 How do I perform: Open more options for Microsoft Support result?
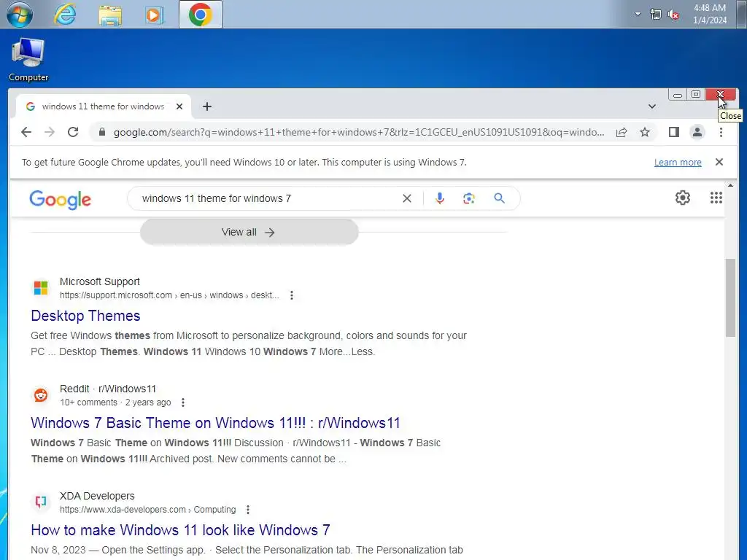292,295
